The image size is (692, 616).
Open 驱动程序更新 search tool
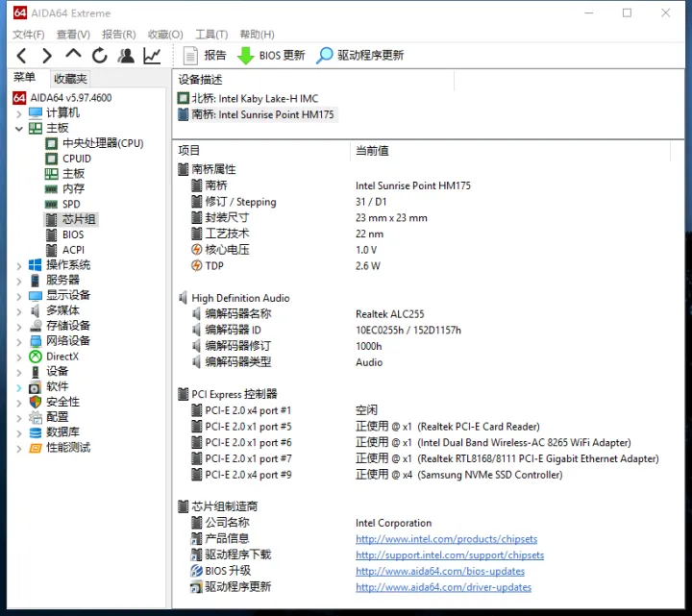click(x=359, y=56)
